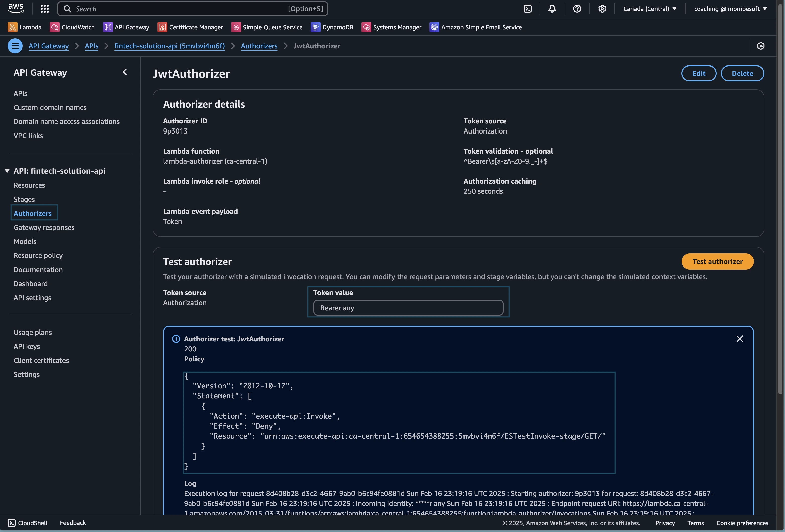Open Models in sidebar

(x=25, y=241)
